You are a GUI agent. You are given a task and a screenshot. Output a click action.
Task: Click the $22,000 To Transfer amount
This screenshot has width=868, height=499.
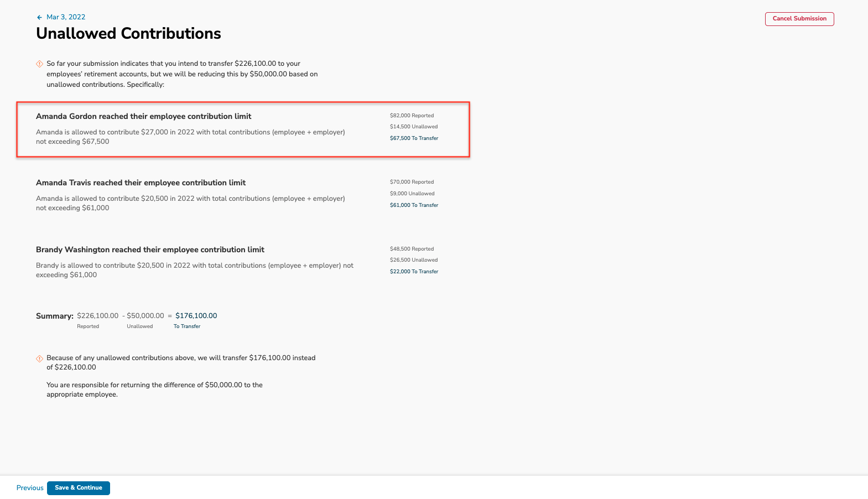(414, 272)
